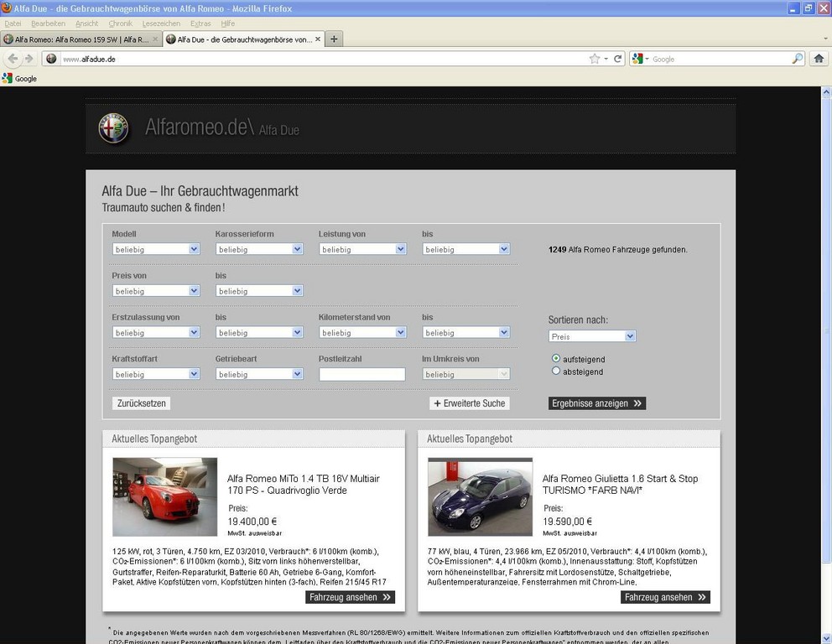Close the Alfa Romeo 159 SW tab
The width and height of the screenshot is (832, 644).
155,39
